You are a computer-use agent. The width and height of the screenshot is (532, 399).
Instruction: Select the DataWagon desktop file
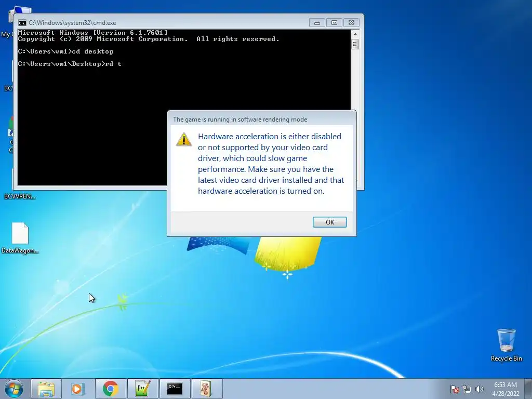coord(20,238)
